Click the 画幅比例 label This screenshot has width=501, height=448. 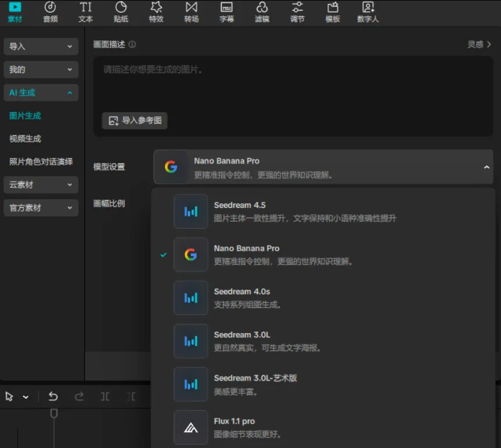pyautogui.click(x=109, y=204)
